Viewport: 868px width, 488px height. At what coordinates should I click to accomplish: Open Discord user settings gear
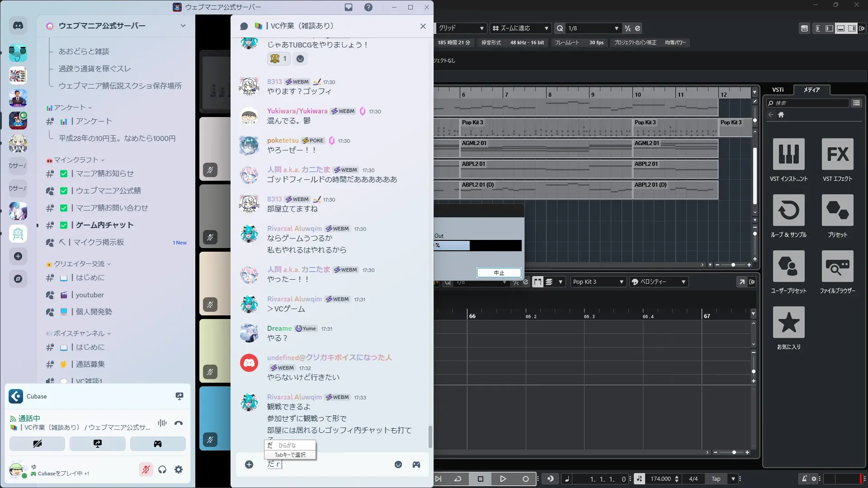pos(179,469)
